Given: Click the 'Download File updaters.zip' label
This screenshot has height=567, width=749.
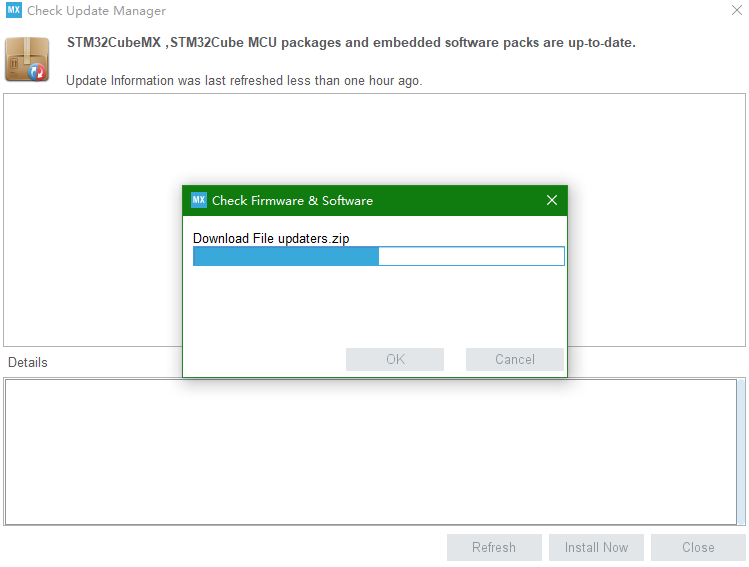Looking at the screenshot, I should coord(271,238).
